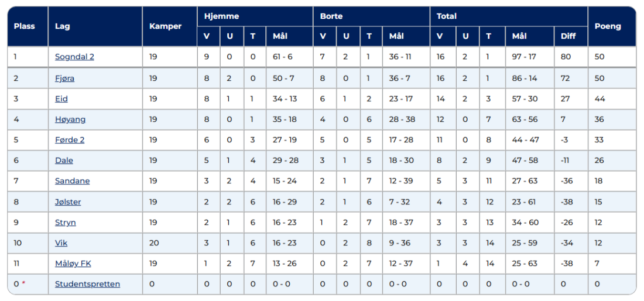This screenshot has width=644, height=301.
Task: Click the Poeng column header
Action: click(608, 26)
